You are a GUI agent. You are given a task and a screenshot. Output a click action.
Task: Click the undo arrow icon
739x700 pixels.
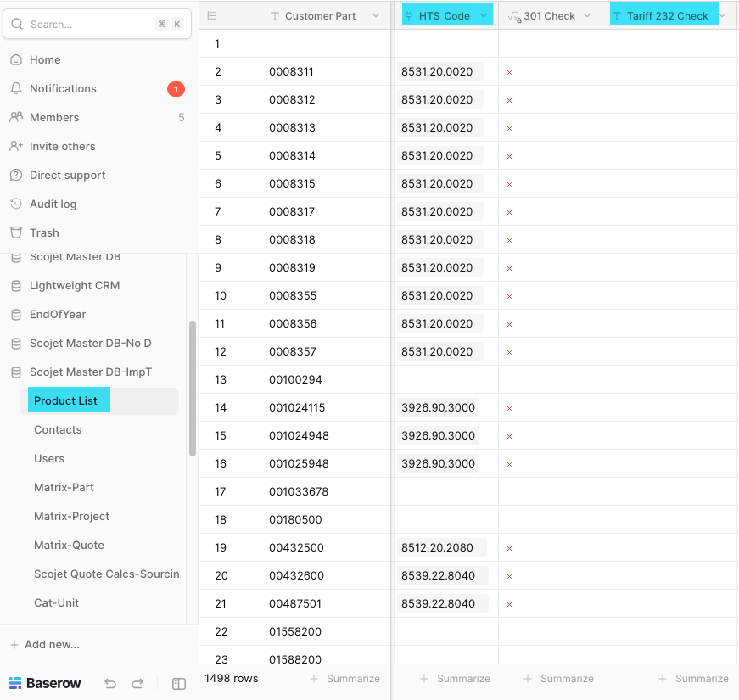click(x=110, y=684)
